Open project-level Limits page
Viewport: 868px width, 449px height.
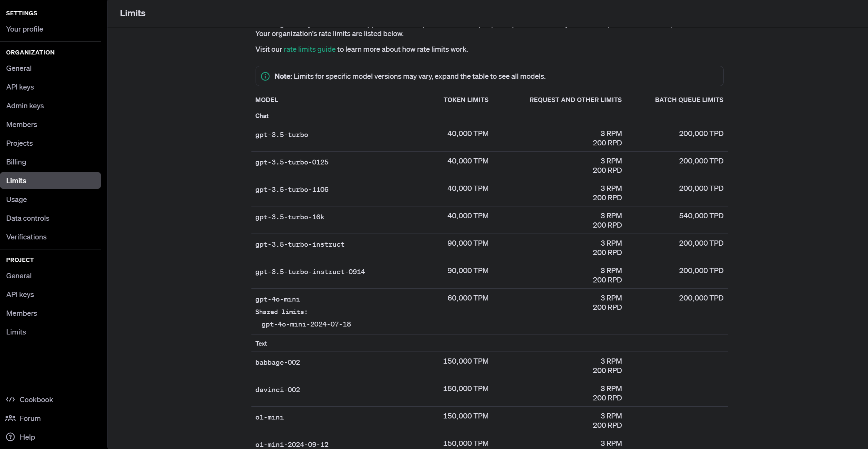pyautogui.click(x=16, y=332)
